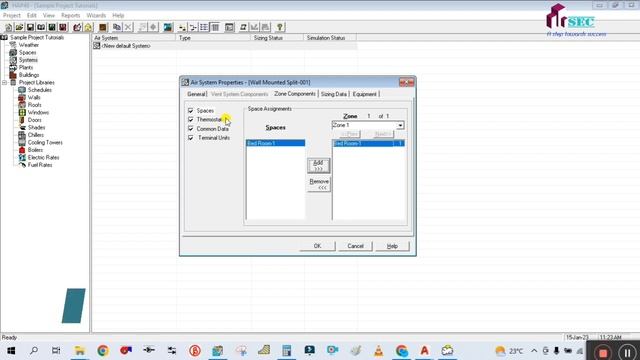
Task: Select the Spaces icon in project tree
Action: click(13, 53)
